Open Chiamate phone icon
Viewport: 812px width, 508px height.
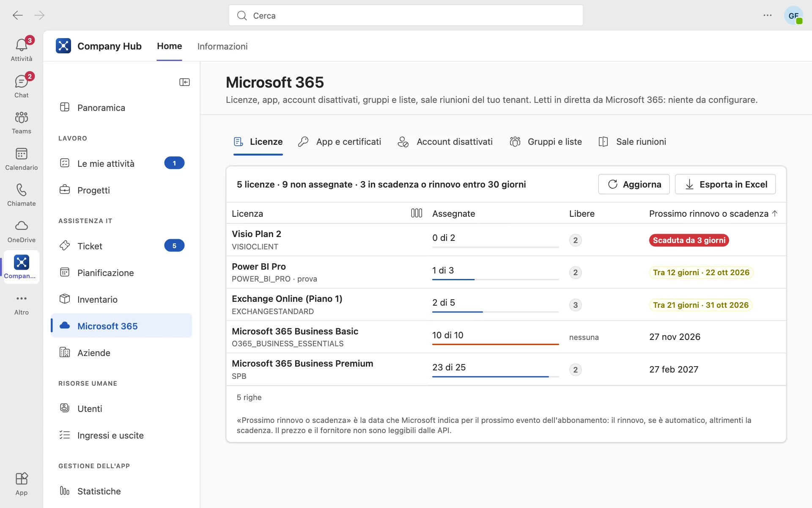22,195
